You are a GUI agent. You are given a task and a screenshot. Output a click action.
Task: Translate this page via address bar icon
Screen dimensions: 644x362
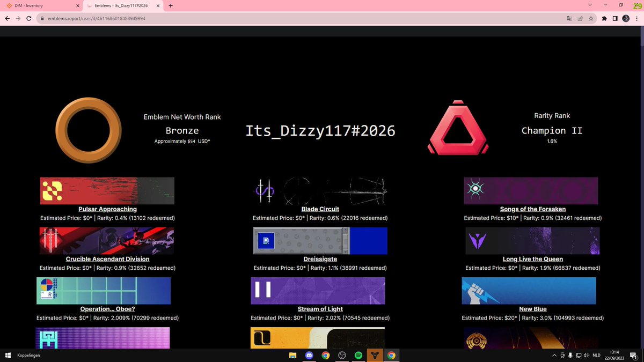point(569,18)
